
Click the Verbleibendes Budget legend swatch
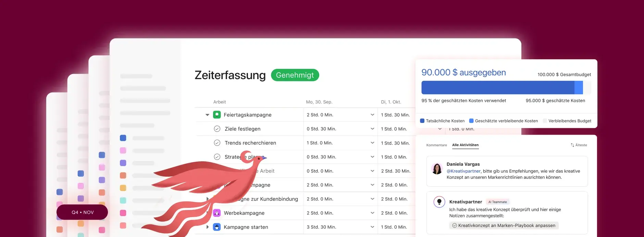545,121
